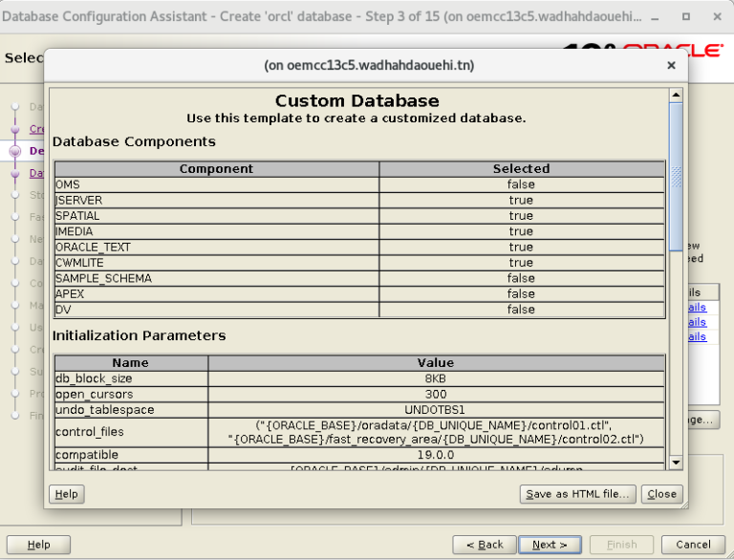Click the current highlighted step node in sidebar
This screenshot has width=734, height=560.
pos(15,151)
